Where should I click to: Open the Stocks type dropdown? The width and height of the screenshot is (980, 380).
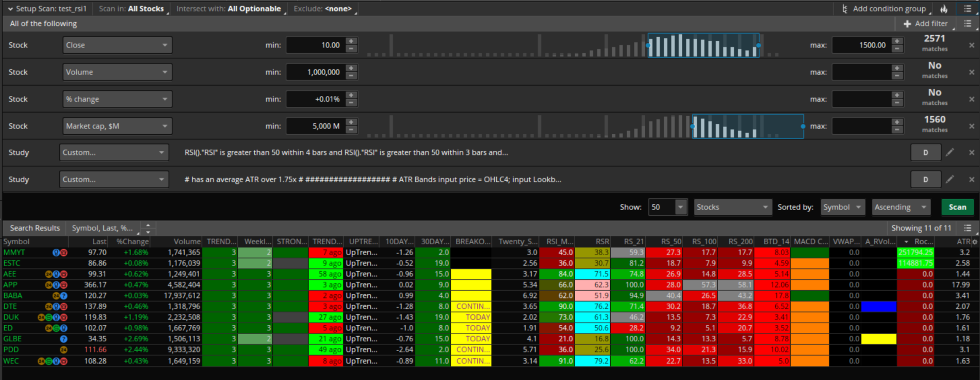733,207
